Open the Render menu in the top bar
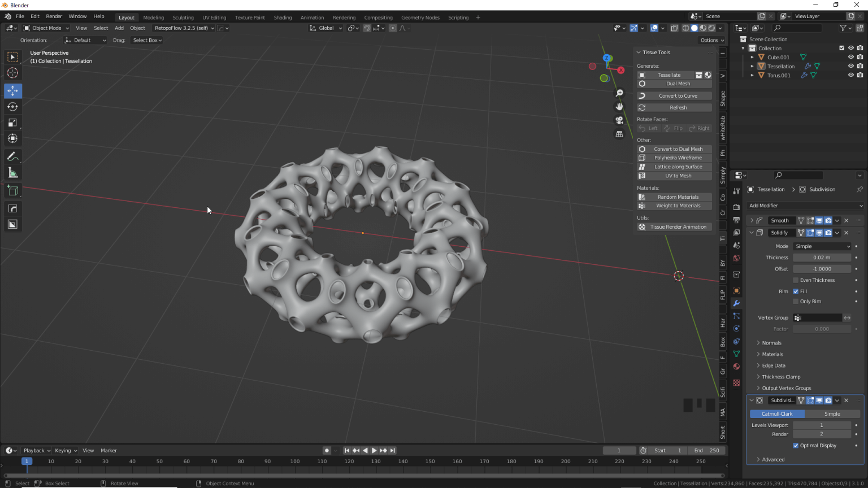The image size is (868, 488). pyautogui.click(x=54, y=16)
